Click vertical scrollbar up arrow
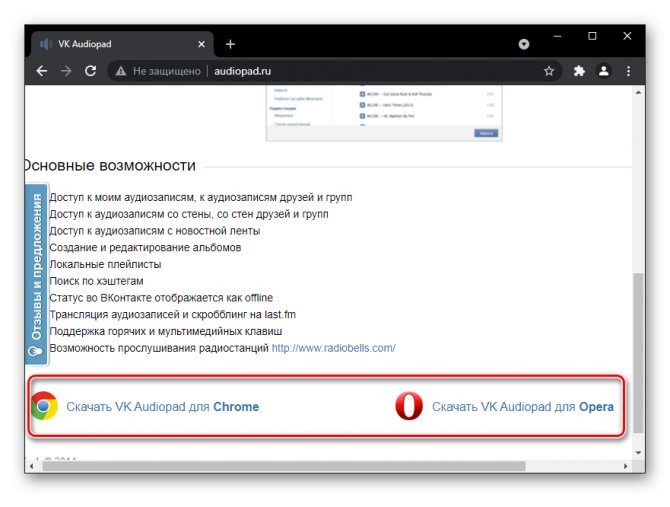 coord(638,93)
